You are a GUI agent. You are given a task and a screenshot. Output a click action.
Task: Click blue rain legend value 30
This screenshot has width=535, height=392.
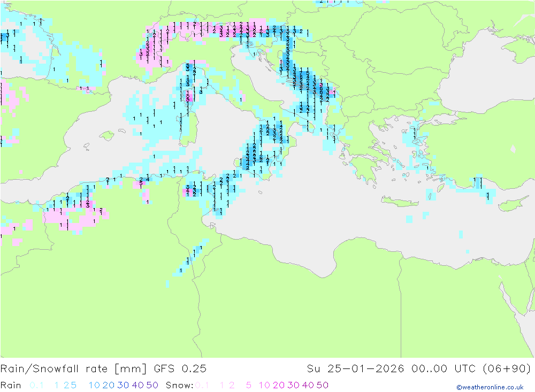[123, 385]
